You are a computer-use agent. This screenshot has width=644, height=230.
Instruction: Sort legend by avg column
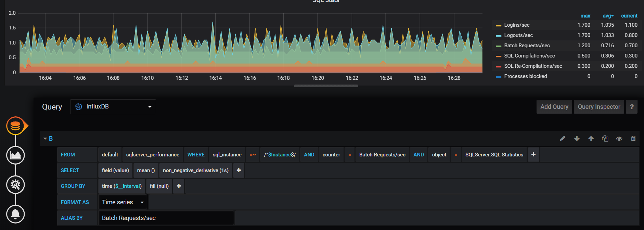pos(608,16)
